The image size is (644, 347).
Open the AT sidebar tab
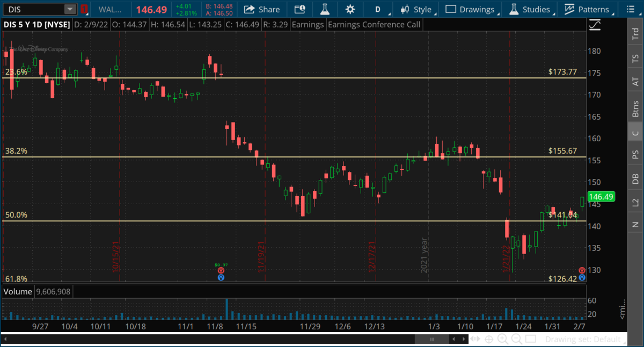(635, 81)
